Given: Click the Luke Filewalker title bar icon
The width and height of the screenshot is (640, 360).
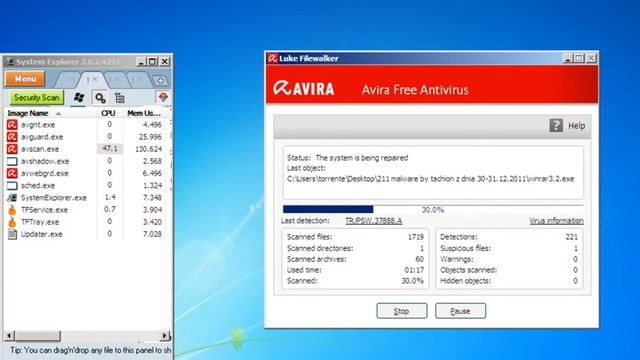Looking at the screenshot, I should 272,58.
